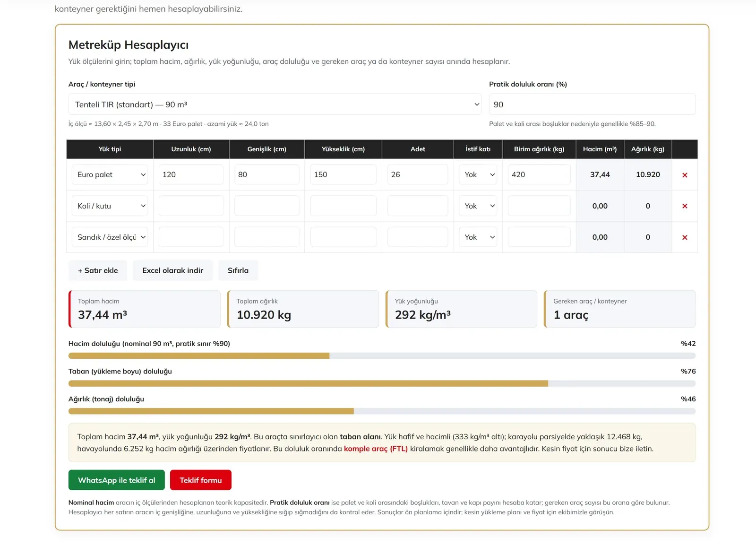
Task: Click the 10.920 ağırlık cell in Euro palet row
Action: point(648,174)
